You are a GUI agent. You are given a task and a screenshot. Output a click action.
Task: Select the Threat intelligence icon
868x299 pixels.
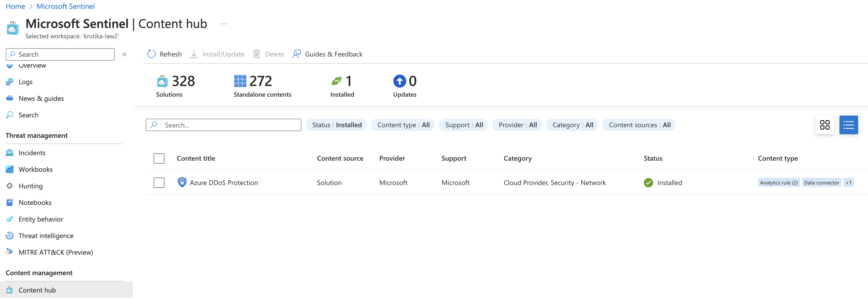10,235
